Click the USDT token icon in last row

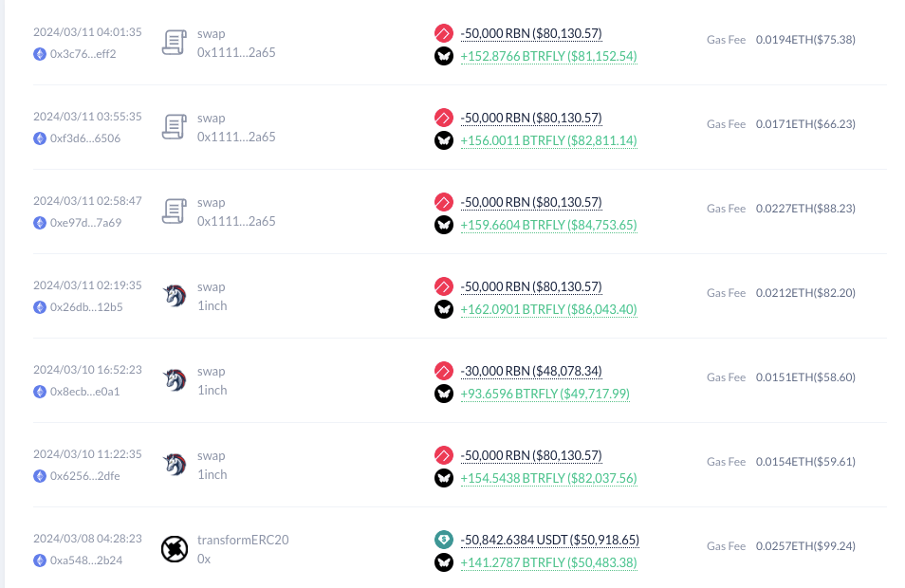click(x=444, y=540)
